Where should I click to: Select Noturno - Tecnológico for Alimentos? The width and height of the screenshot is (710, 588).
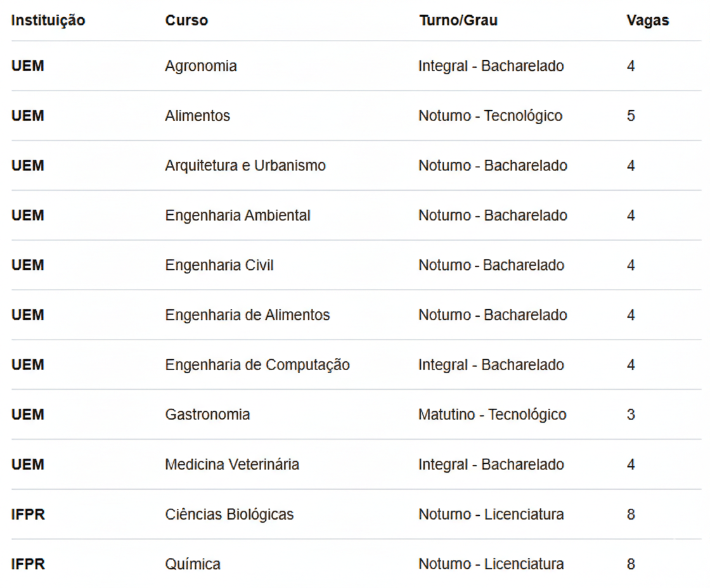tap(491, 116)
